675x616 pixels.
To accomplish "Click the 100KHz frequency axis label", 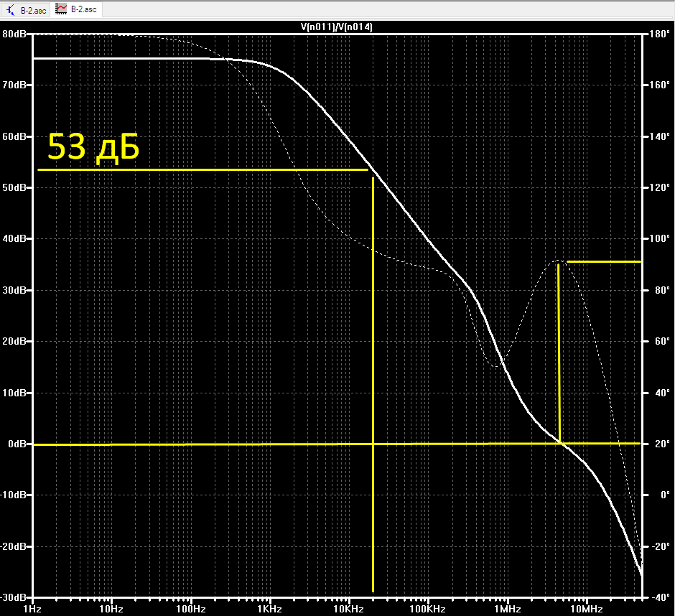I will [x=427, y=609].
